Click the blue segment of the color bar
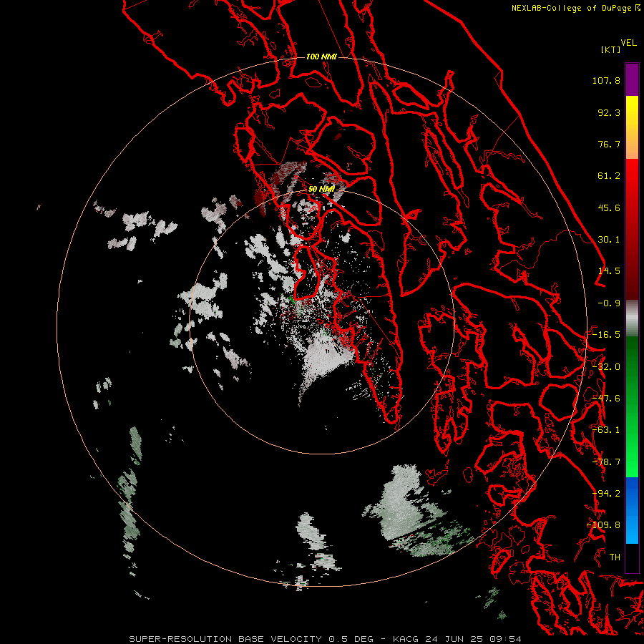The height and width of the screenshot is (644, 644). tap(632, 510)
